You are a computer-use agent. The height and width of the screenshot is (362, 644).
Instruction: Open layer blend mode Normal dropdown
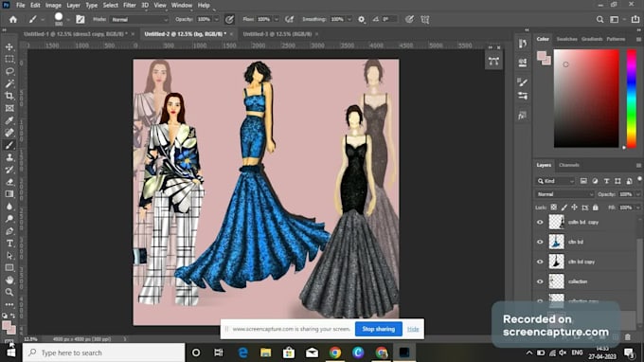[x=564, y=194]
